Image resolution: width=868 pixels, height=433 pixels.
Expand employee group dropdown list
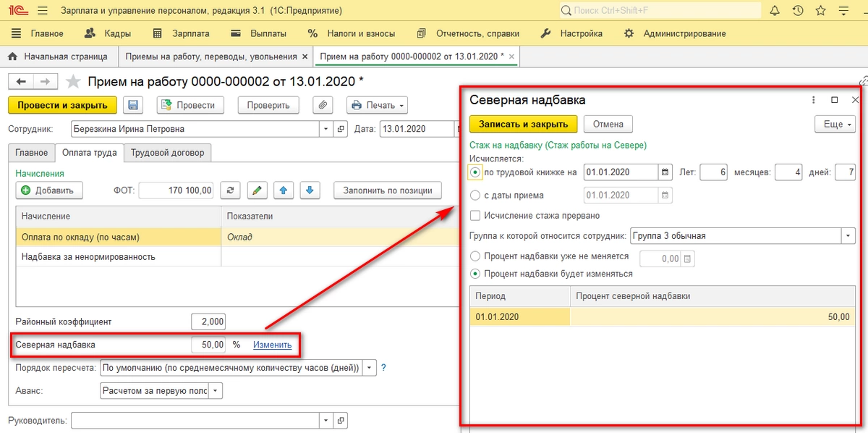[x=848, y=236]
